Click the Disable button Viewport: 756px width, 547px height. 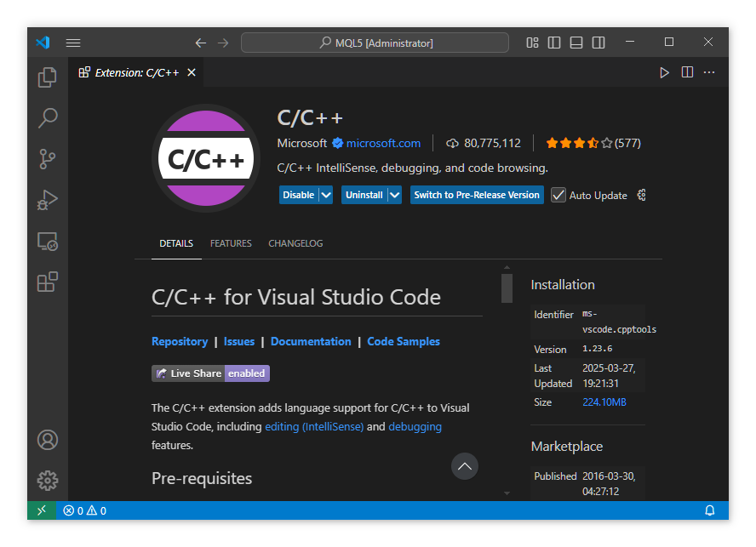(299, 195)
